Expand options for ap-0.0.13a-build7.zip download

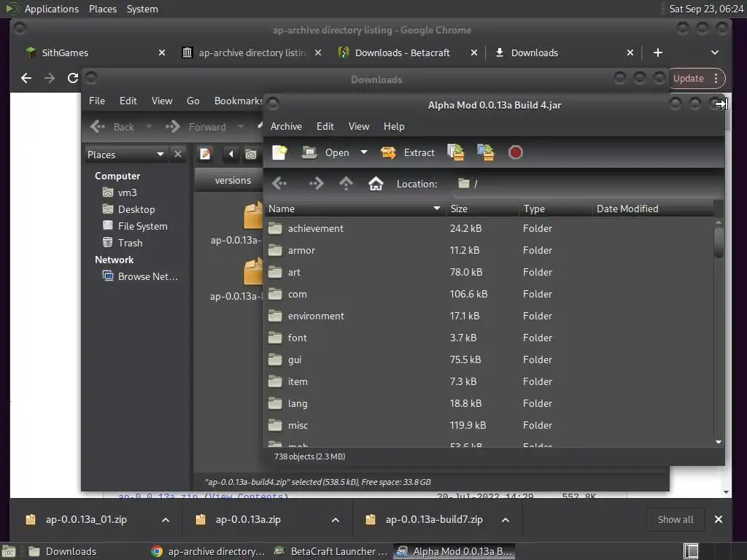(506, 519)
